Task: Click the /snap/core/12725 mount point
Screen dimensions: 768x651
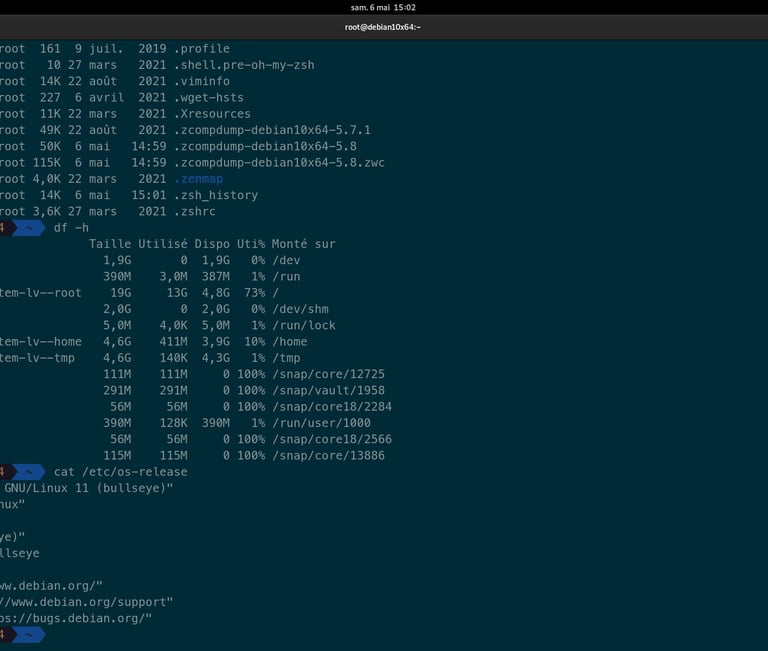Action: coord(328,374)
